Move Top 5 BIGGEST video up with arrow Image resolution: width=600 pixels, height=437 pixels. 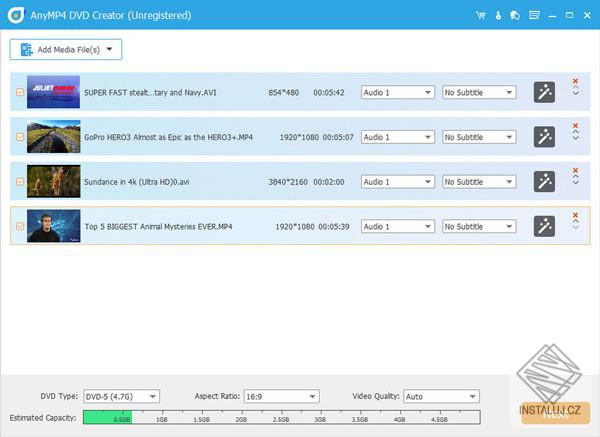(576, 222)
